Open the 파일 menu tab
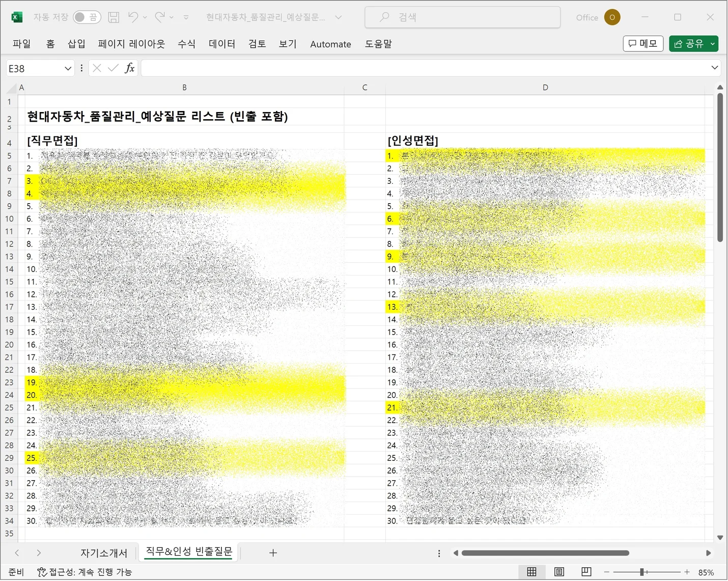Viewport: 728px width, 581px height. click(22, 44)
